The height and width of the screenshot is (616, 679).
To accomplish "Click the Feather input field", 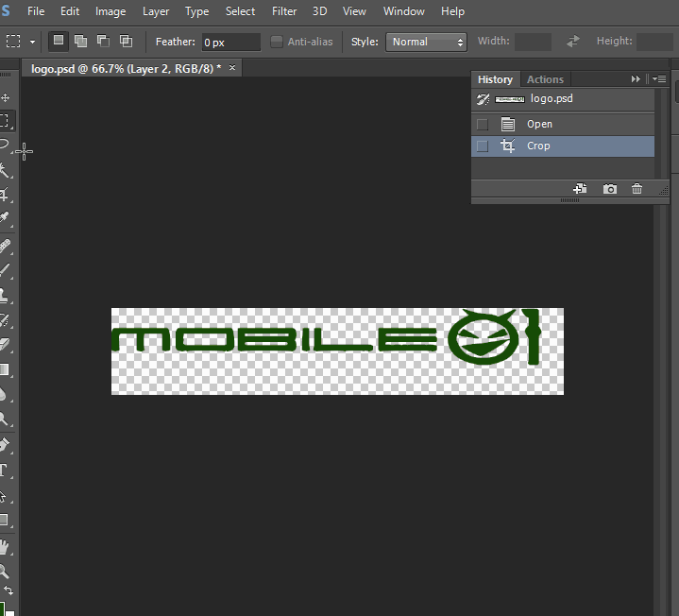I will [x=230, y=42].
